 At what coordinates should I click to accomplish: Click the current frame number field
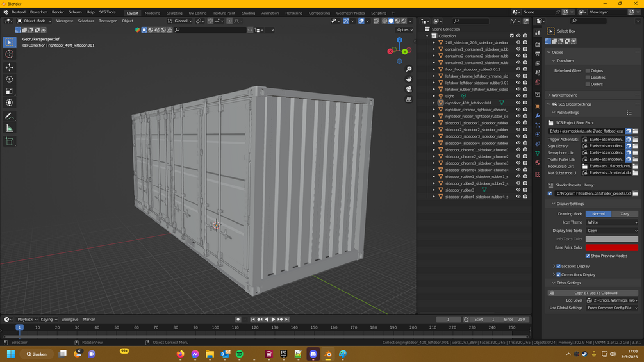coord(448,319)
